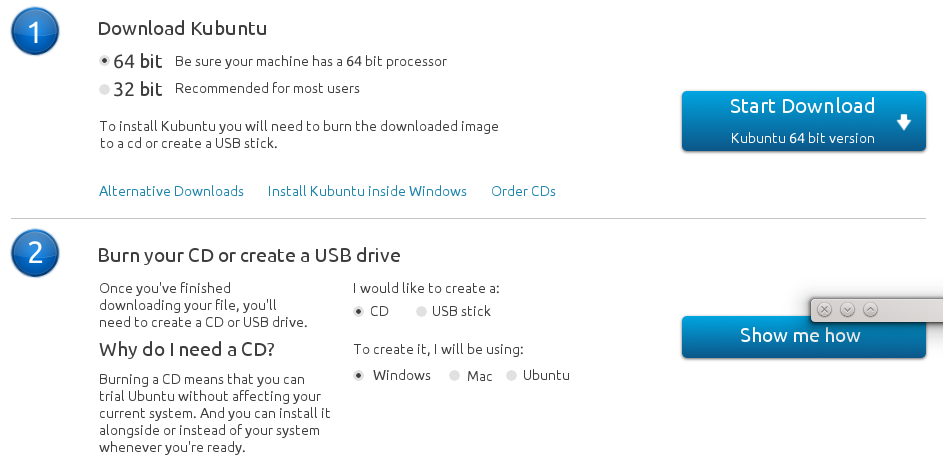The height and width of the screenshot is (460, 943).
Task: Click the down chevron on the floating window
Action: tap(847, 310)
